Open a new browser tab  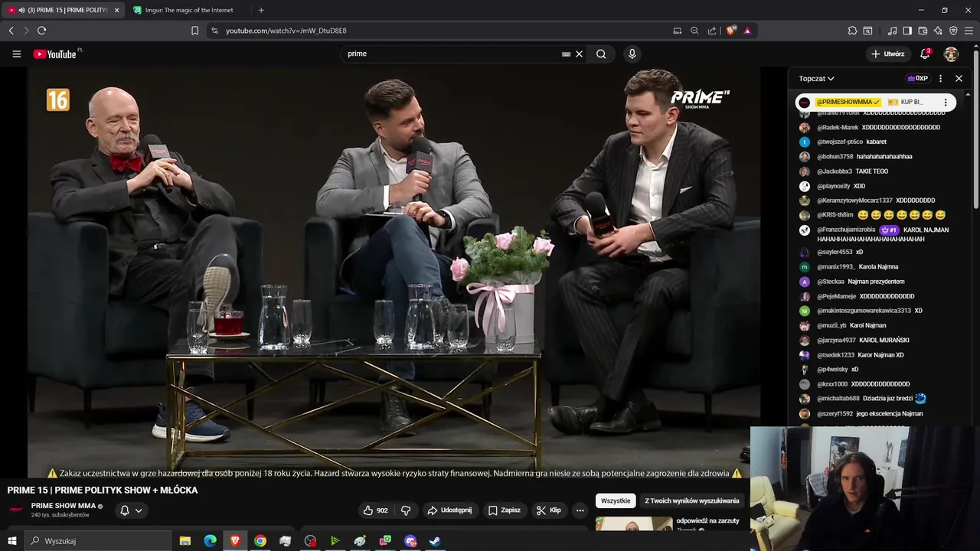(x=261, y=10)
